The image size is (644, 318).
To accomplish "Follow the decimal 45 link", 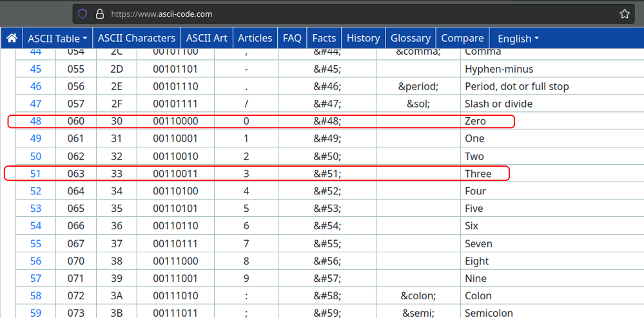I will click(x=35, y=69).
